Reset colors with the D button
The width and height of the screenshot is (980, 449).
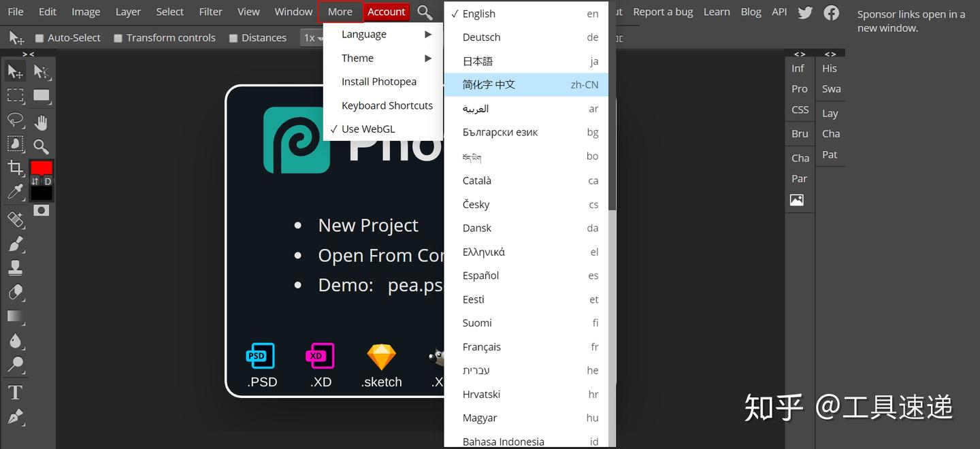coord(48,181)
